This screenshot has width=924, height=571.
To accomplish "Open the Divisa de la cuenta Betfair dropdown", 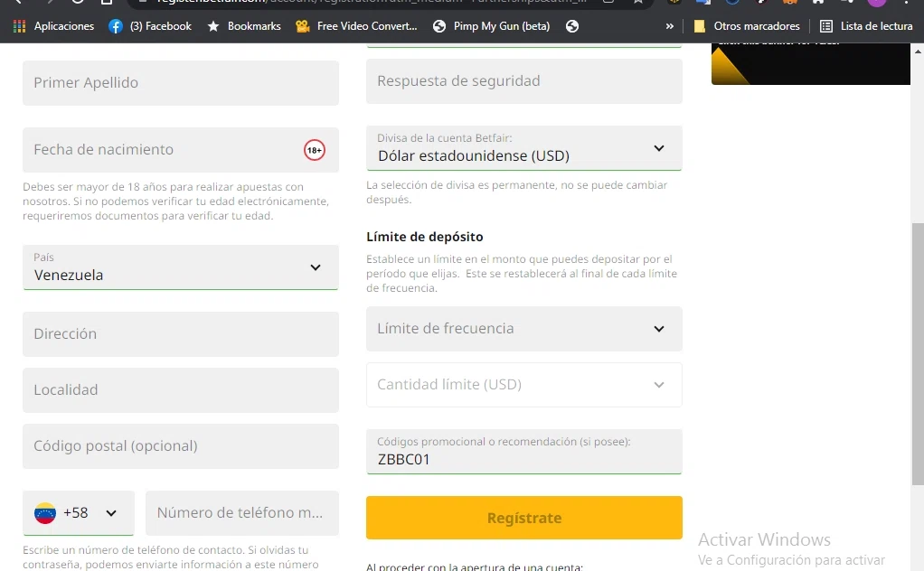I will coord(524,148).
